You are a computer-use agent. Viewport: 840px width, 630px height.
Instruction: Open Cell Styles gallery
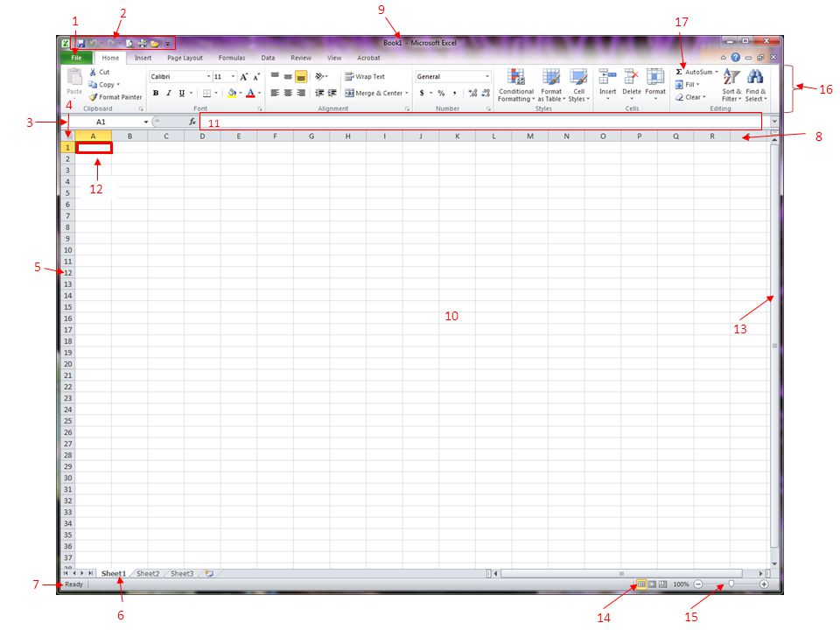[x=578, y=85]
